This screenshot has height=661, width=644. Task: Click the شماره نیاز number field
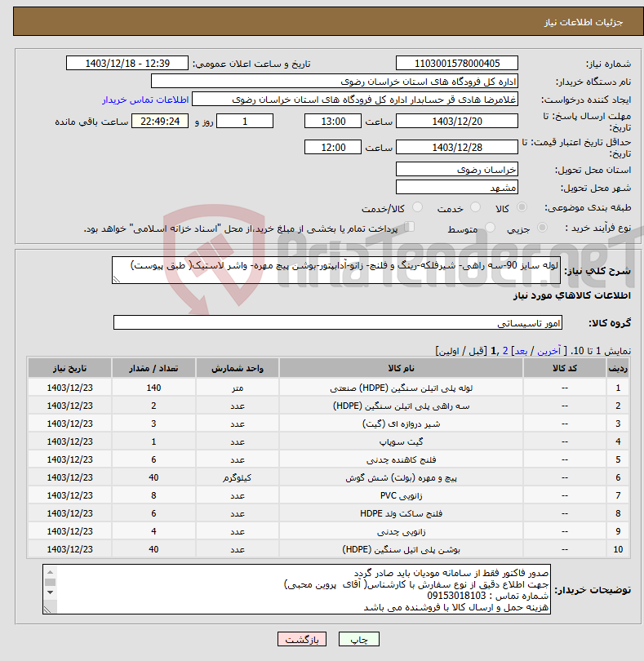pyautogui.click(x=457, y=63)
